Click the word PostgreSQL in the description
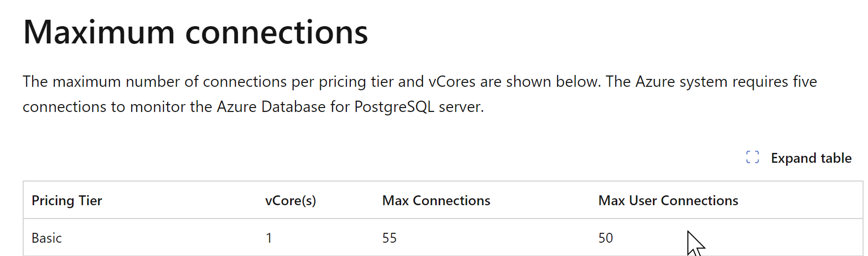Screen dimensions: 868x256 click(x=394, y=107)
